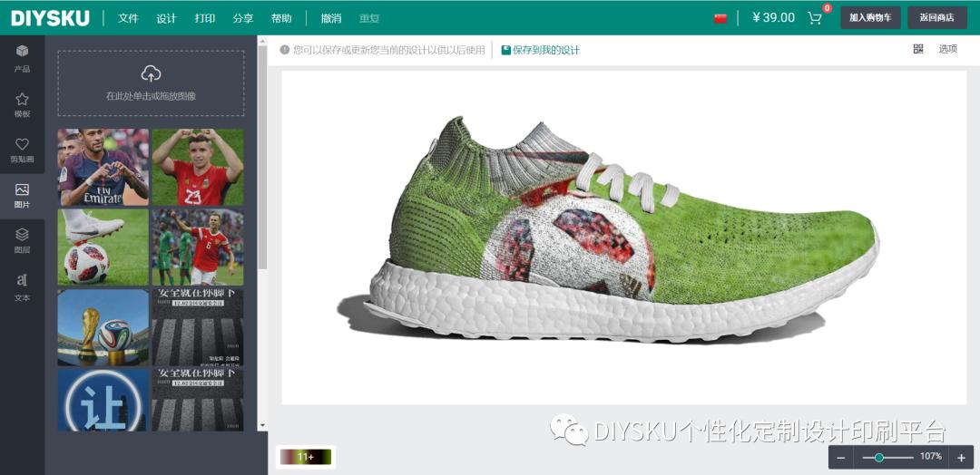
Task: Open the 分享 menu
Action: click(x=242, y=18)
